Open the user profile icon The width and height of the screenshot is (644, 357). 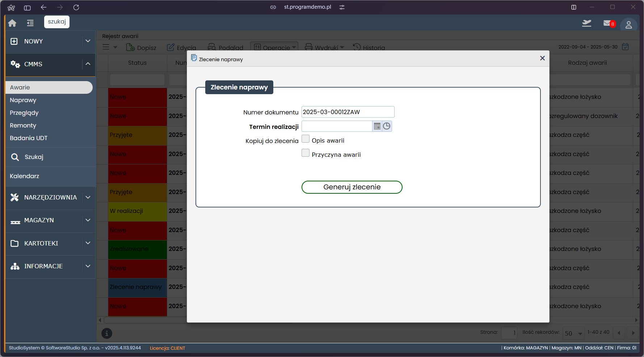click(628, 25)
